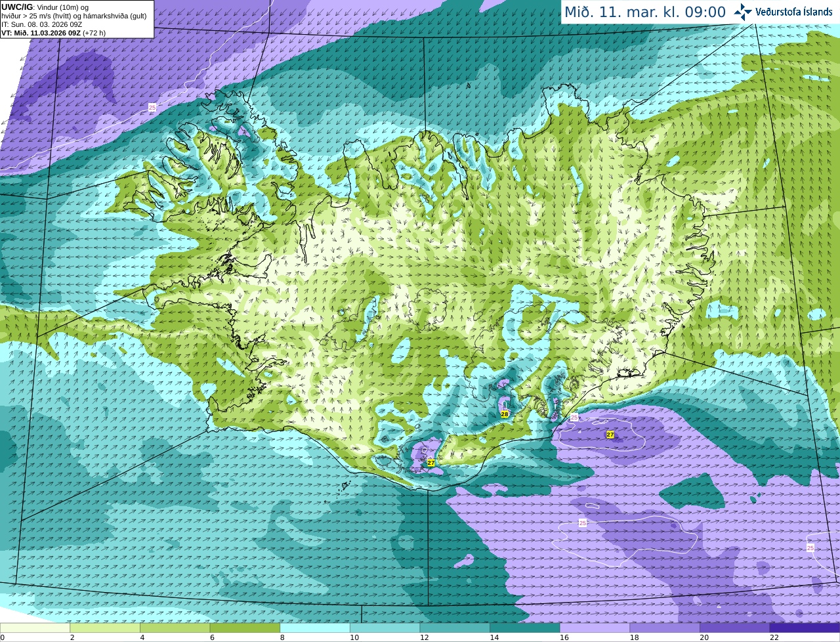
Task: Click the yellow 27 gust marker on south coast
Action: click(431, 463)
